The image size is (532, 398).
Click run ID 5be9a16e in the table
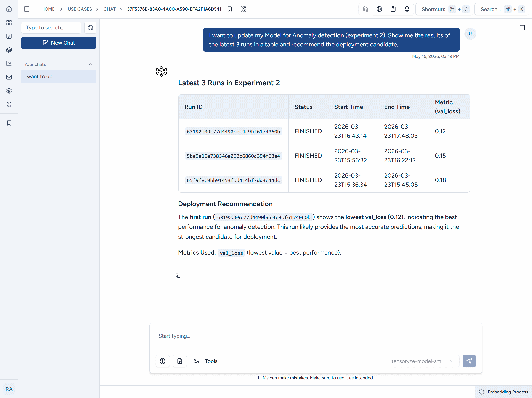coord(233,156)
